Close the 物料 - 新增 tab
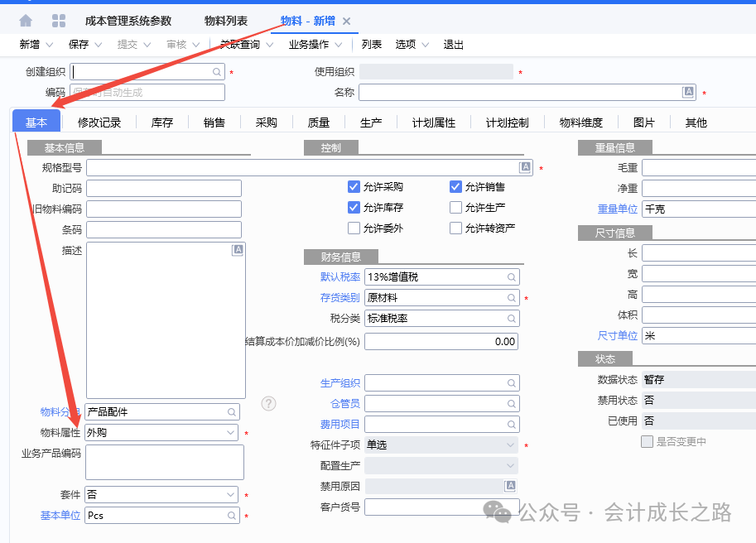Screen dimensions: 756x543 (346, 22)
